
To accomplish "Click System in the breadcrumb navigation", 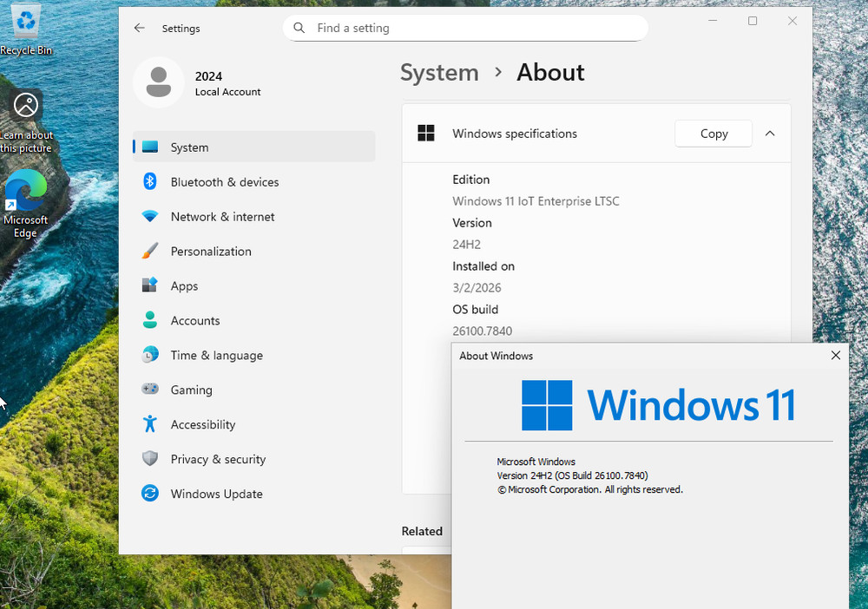I will coord(439,73).
